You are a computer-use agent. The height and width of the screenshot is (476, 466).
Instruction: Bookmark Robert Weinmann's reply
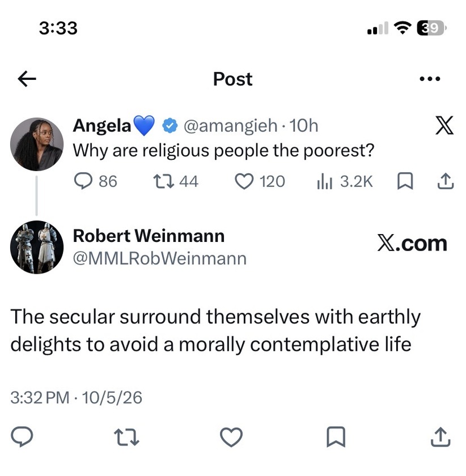coord(336,437)
